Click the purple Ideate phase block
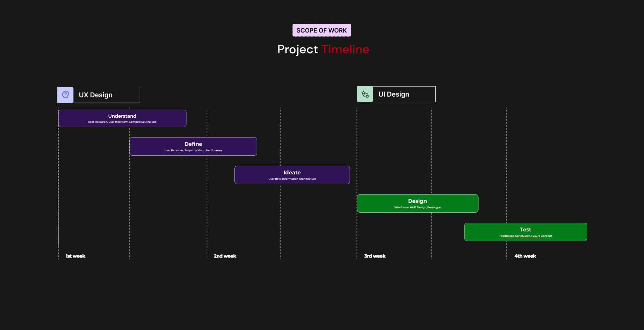644x330 pixels. 292,175
